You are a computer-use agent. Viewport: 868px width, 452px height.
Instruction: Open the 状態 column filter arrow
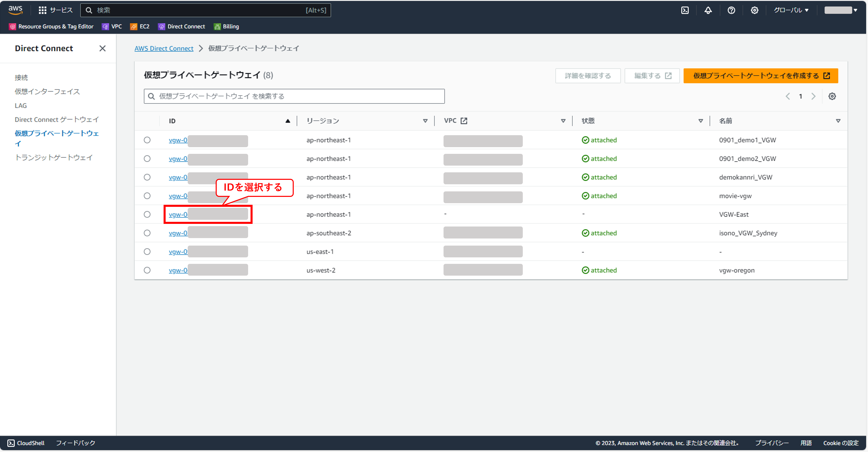pyautogui.click(x=701, y=121)
